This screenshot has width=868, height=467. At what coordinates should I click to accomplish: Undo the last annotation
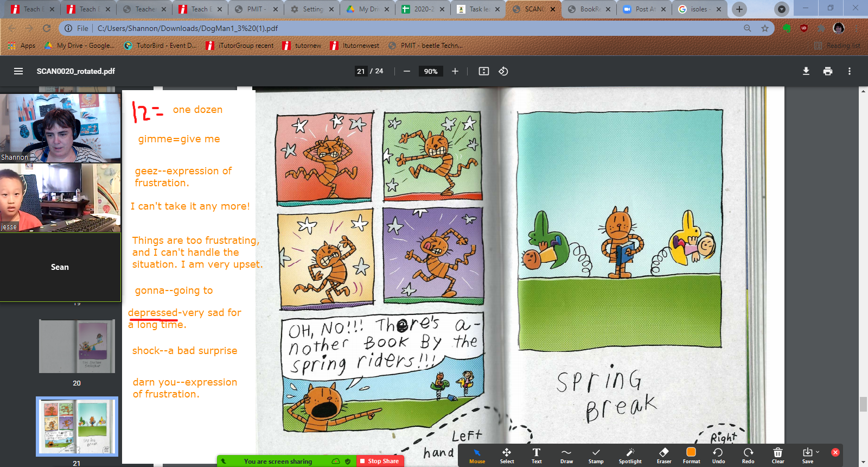pos(718,456)
